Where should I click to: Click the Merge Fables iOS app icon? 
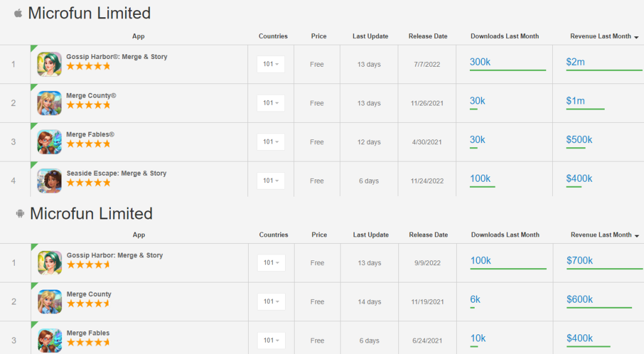49,142
